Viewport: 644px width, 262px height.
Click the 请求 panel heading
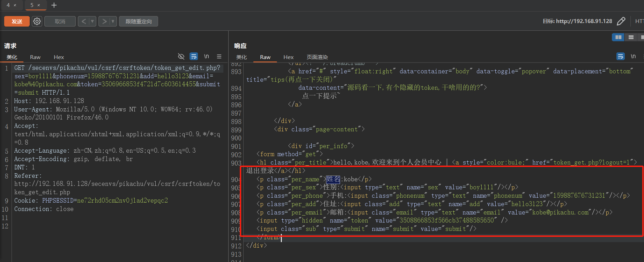pos(10,46)
